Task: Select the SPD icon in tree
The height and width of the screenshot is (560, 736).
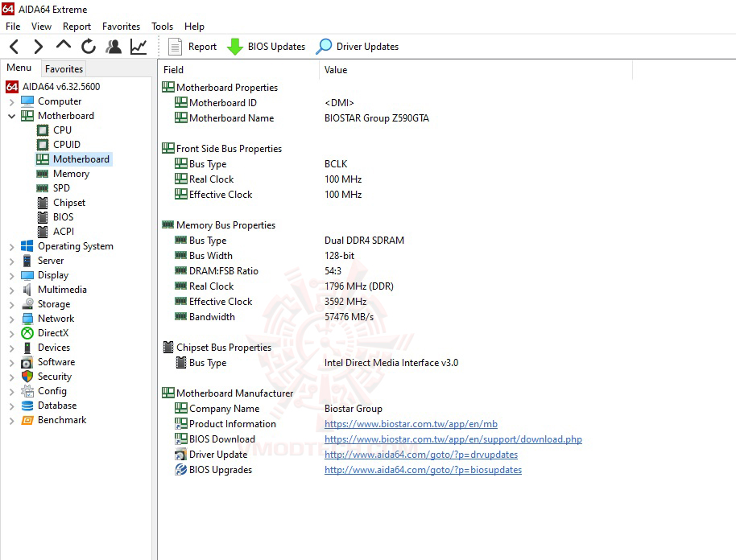Action: [x=42, y=188]
